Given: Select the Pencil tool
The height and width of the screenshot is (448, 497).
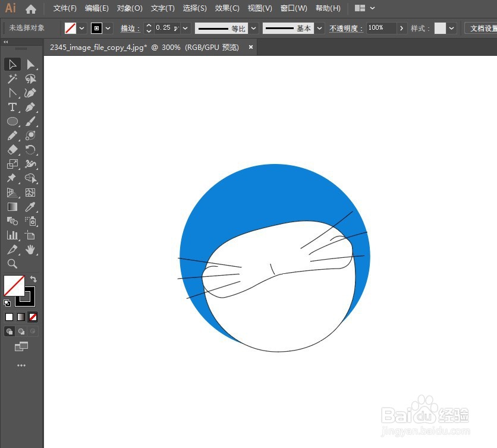Looking at the screenshot, I should 12,135.
